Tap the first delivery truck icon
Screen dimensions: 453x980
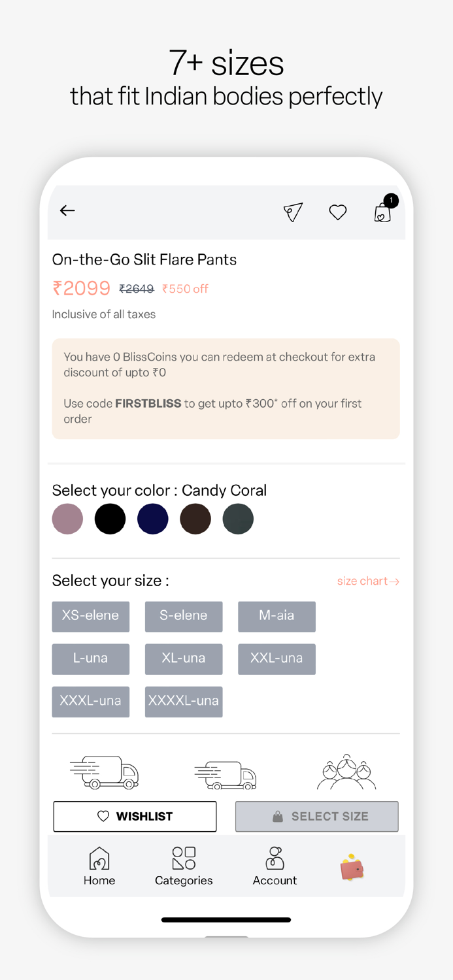tap(105, 772)
